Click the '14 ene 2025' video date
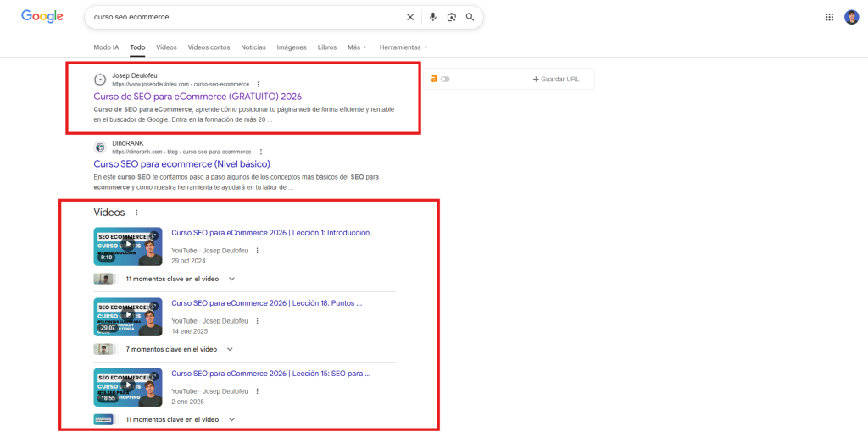Screen dimensions: 868x432 coord(189,330)
